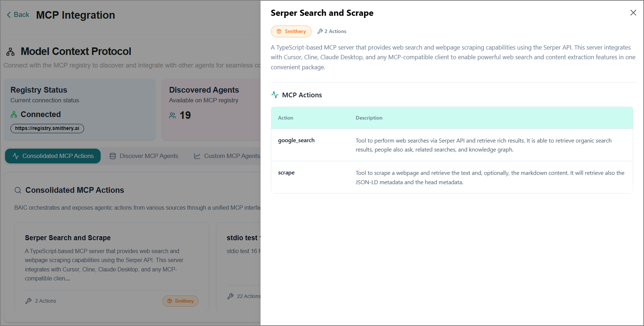The image size is (644, 326).
Task: Click the google_search description text
Action: (x=484, y=145)
